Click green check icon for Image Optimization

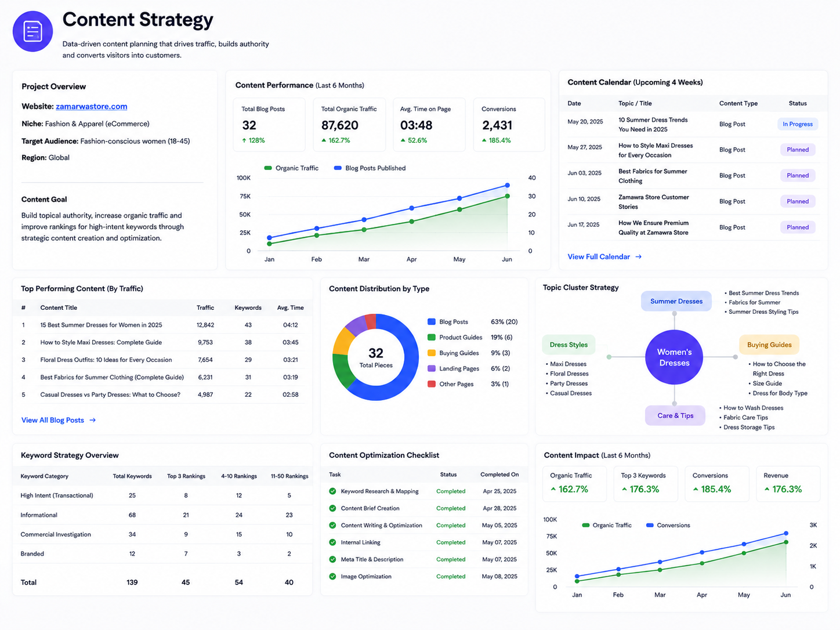(x=332, y=577)
